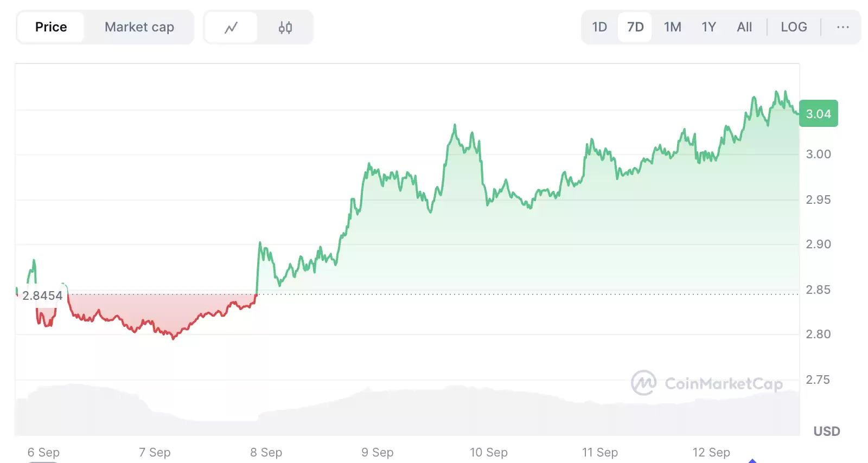Click the dotted 2.8454 reference line label
This screenshot has height=463, width=868.
(42, 295)
